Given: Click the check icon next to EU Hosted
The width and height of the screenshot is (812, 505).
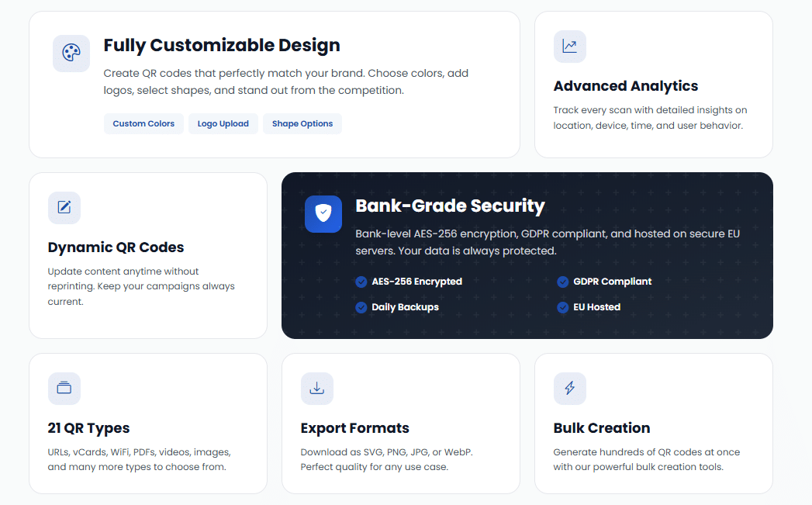Looking at the screenshot, I should pos(563,307).
